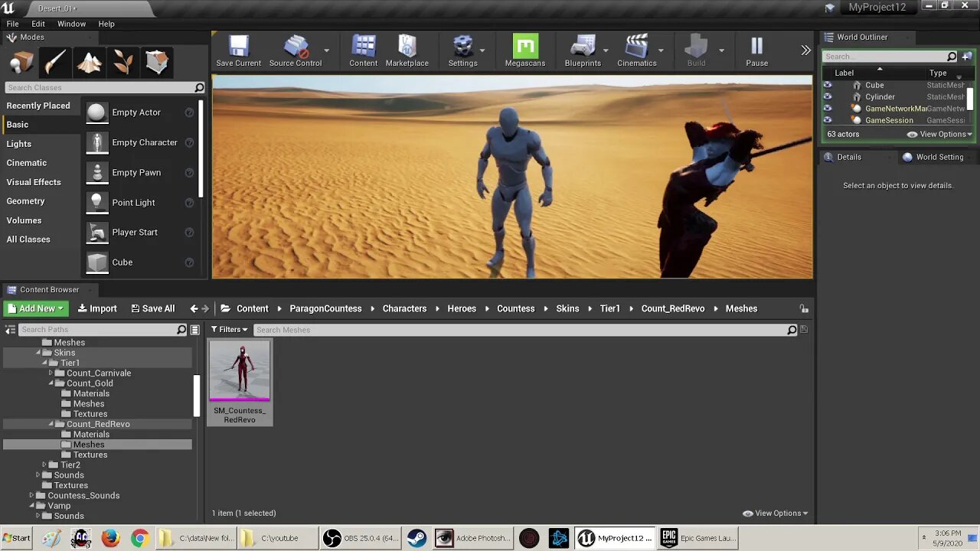Viewport: 980px width, 551px height.
Task: Click the Pause simulation button
Action: 756,51
